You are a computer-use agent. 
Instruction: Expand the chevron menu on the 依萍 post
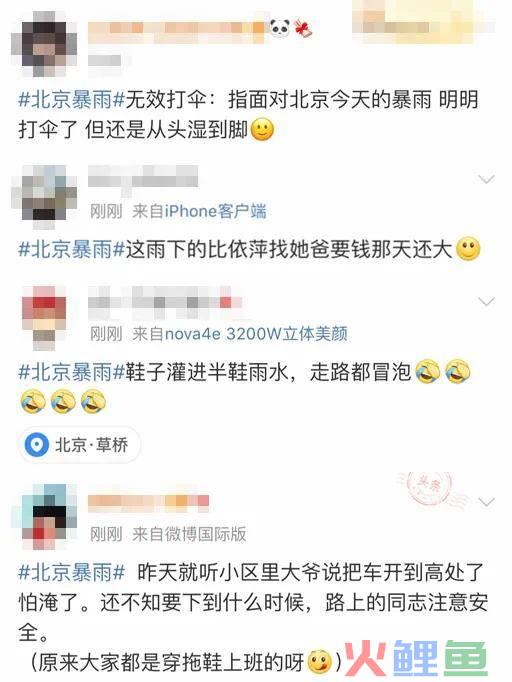(486, 179)
